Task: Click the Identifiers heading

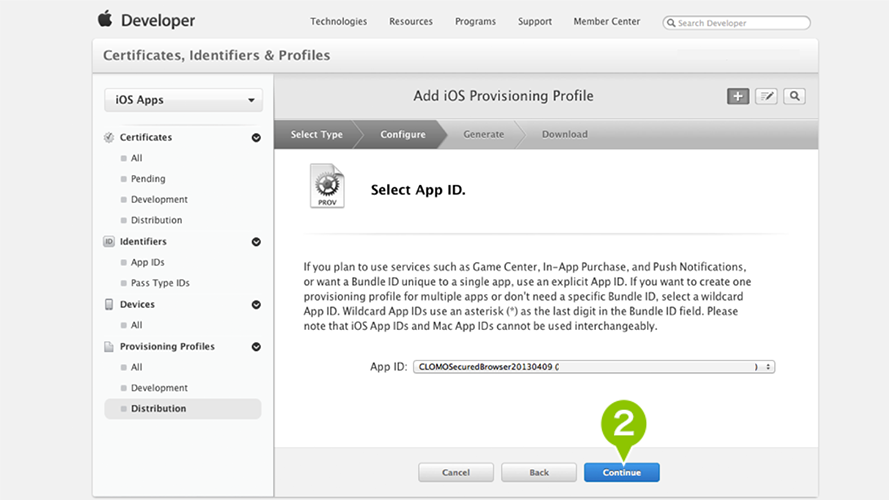Action: click(x=143, y=241)
